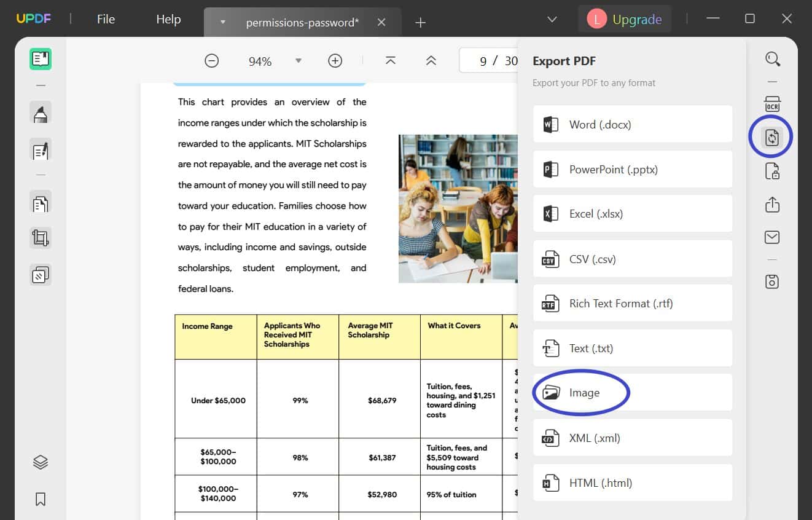This screenshot has width=812, height=520.
Task: Click the 95% of tuition cell
Action: (461, 494)
